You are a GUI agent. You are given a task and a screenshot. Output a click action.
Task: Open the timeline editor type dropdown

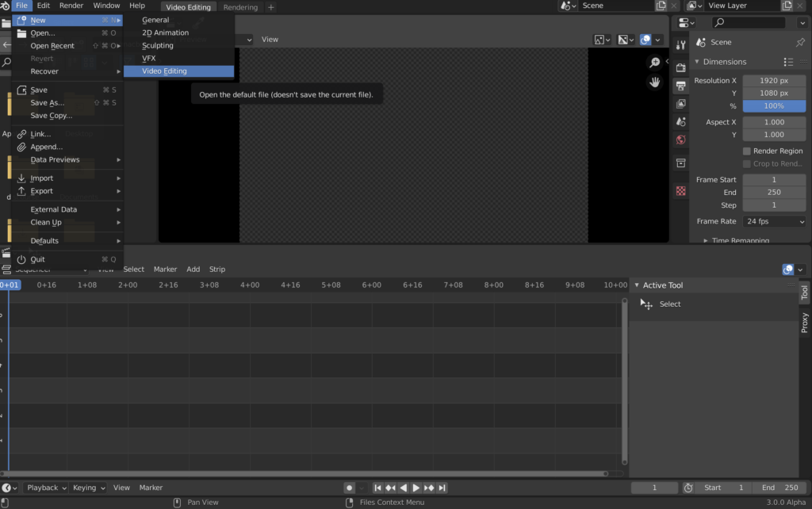10,488
